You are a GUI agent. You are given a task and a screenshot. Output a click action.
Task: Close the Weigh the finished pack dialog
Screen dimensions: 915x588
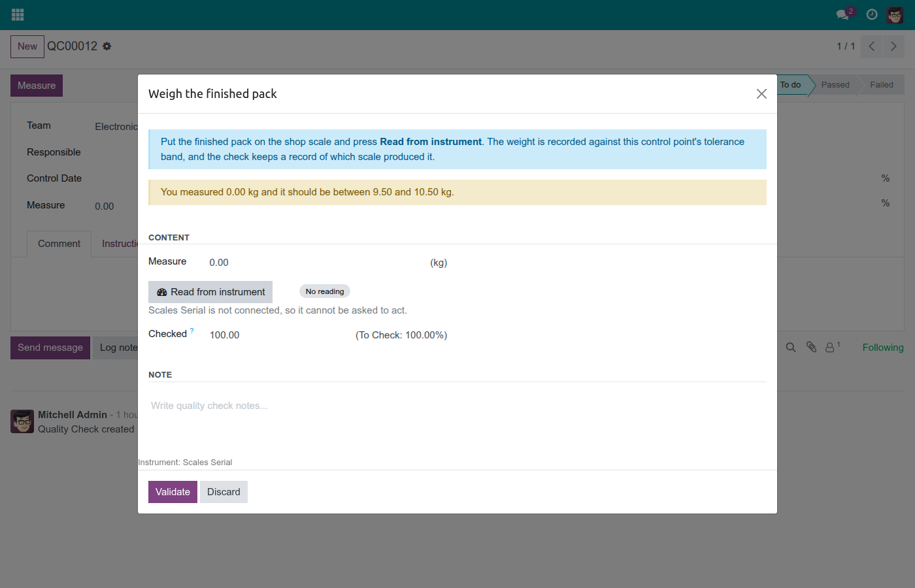[761, 94]
